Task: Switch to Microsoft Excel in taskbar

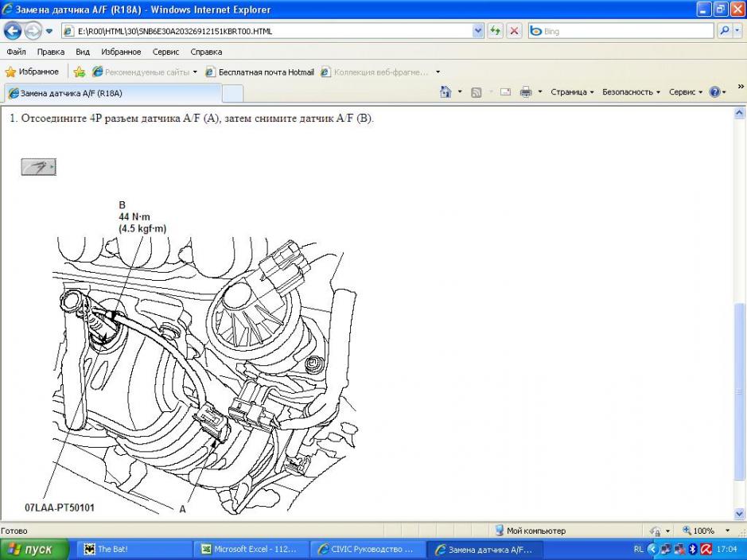Action: 250,550
